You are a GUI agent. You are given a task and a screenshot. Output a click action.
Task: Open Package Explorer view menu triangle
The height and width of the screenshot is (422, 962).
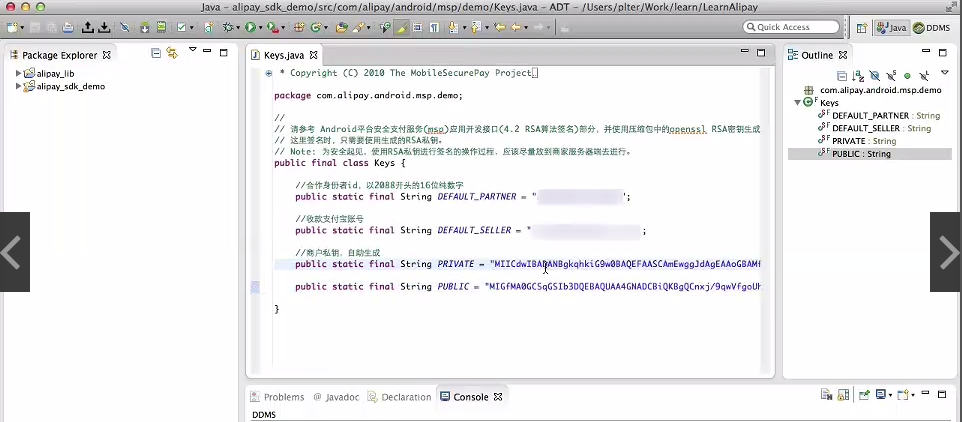(193, 50)
